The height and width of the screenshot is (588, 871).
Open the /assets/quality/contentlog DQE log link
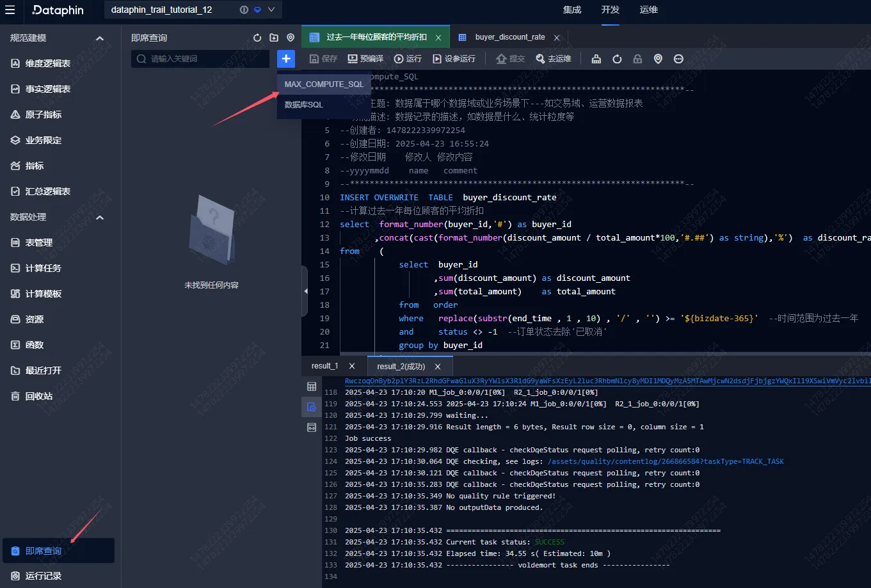pyautogui.click(x=666, y=461)
